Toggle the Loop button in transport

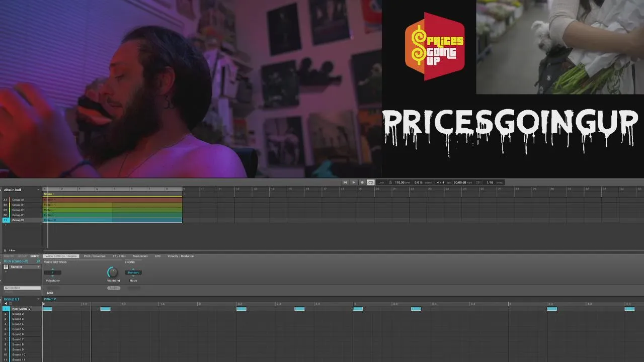(371, 183)
